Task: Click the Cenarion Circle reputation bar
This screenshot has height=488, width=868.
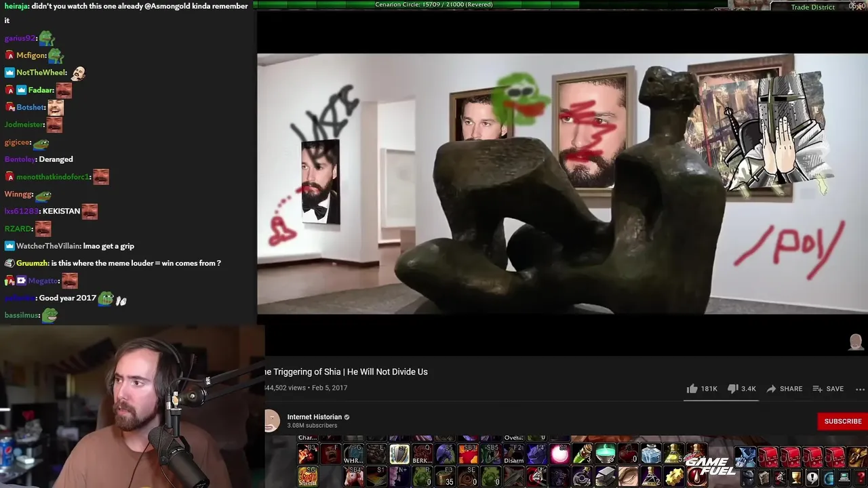Action: point(434,5)
